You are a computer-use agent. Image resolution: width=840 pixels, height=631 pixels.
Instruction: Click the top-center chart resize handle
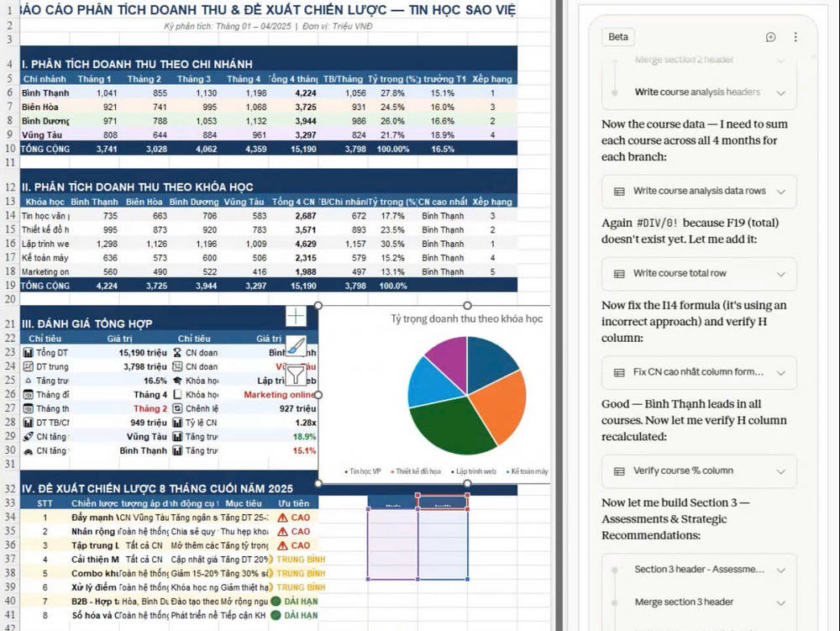coord(467,305)
